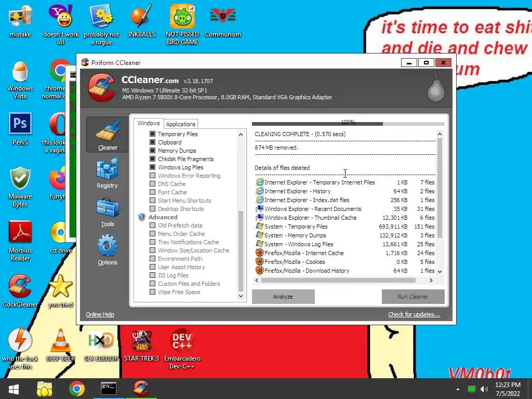
Task: Open Chrome from the taskbar
Action: point(77,389)
